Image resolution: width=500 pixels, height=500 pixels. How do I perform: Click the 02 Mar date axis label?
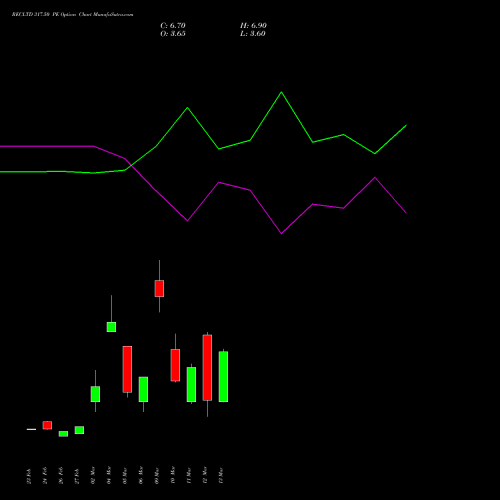coord(93,475)
